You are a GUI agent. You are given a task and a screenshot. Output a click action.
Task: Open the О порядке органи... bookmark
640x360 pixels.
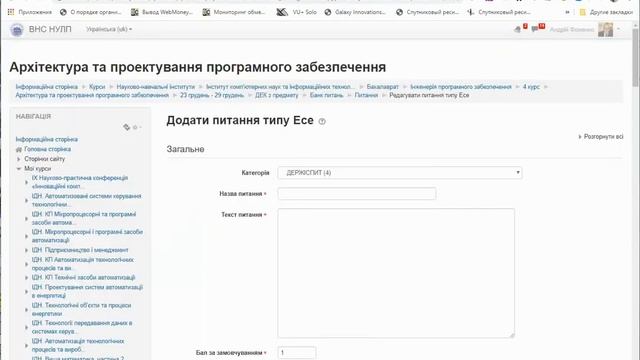pyautogui.click(x=91, y=12)
